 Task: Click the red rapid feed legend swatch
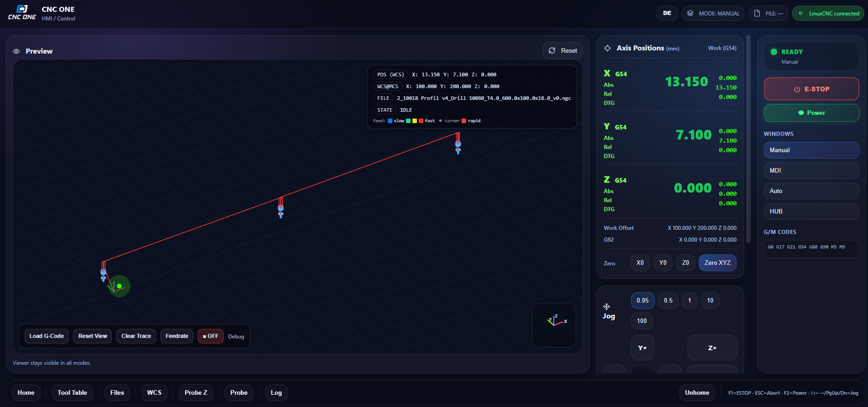click(x=464, y=121)
